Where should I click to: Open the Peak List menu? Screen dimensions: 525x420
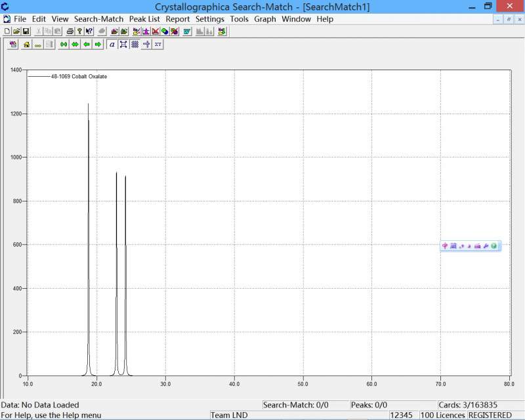pyautogui.click(x=144, y=19)
